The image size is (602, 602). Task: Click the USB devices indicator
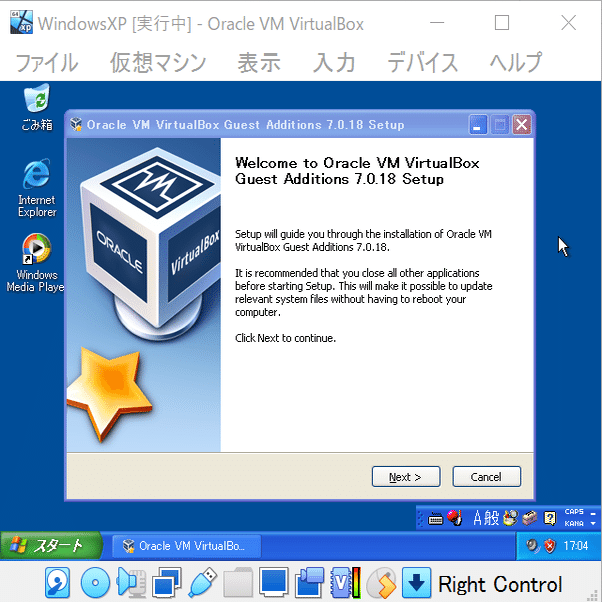(202, 583)
